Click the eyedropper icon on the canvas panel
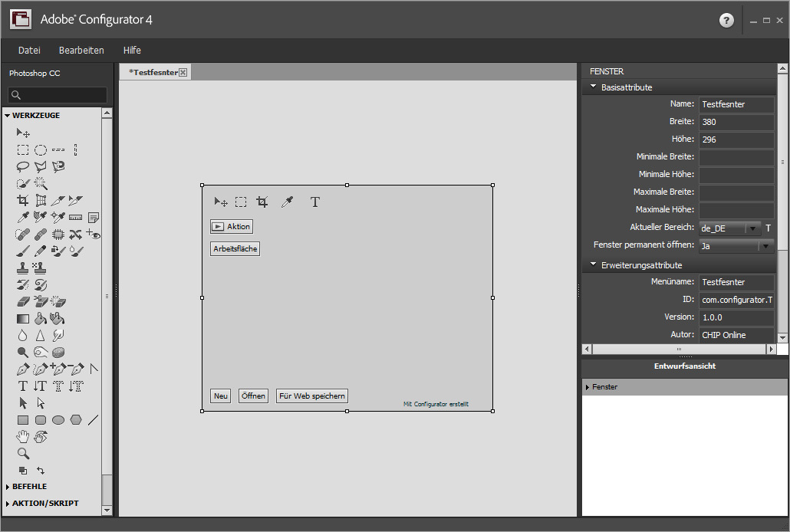Screen dimensions: 790x532 pyautogui.click(x=287, y=202)
